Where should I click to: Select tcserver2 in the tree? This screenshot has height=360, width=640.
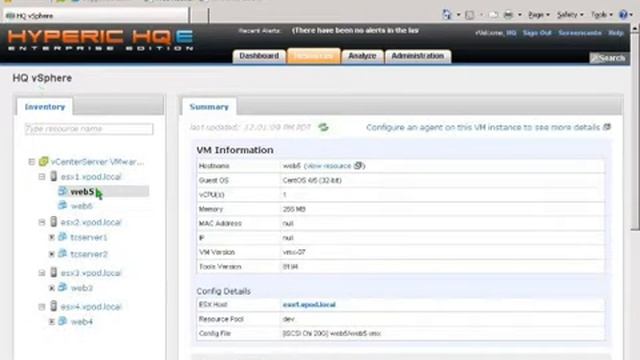[89, 254]
